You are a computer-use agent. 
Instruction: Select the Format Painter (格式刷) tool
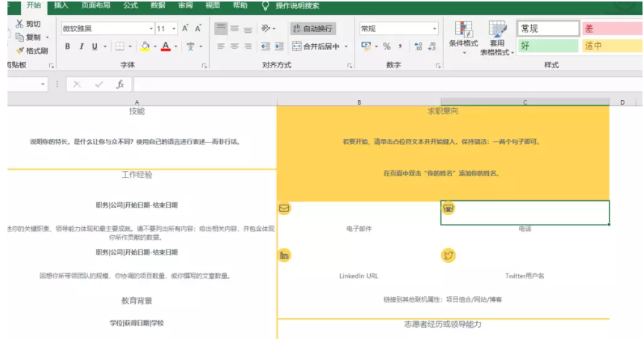(x=31, y=51)
